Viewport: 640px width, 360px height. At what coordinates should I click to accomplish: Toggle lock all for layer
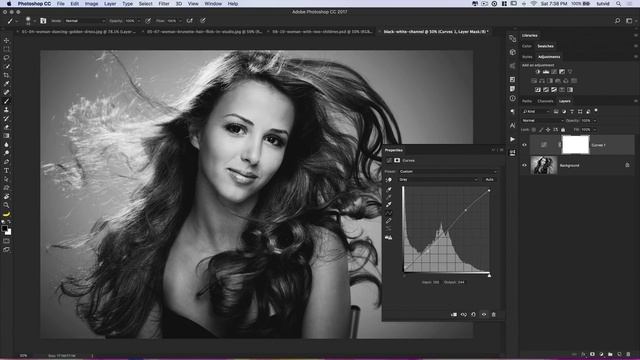pos(563,130)
